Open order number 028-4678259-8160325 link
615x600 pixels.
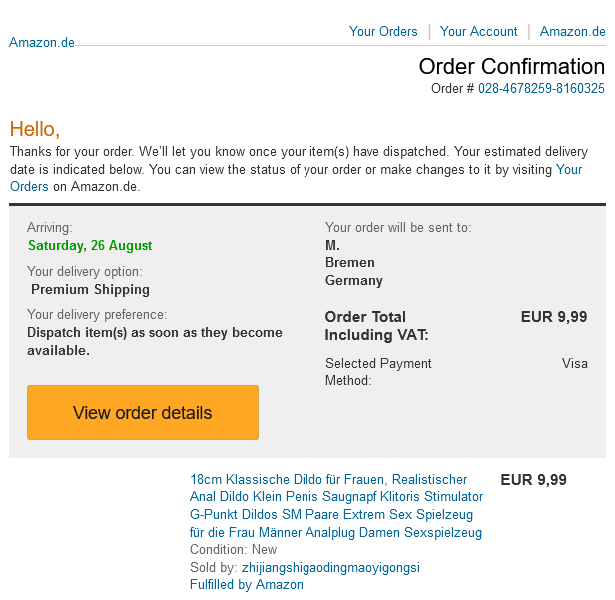541,89
